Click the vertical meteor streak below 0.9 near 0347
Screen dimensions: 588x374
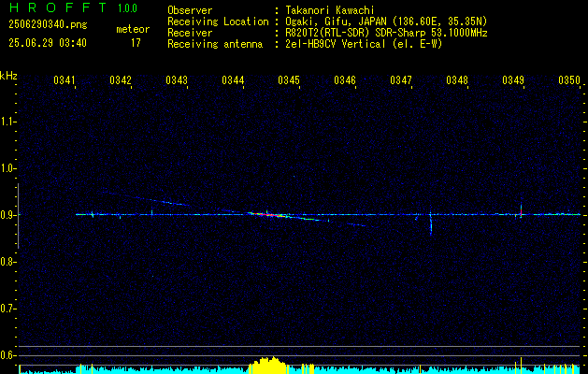(431, 223)
